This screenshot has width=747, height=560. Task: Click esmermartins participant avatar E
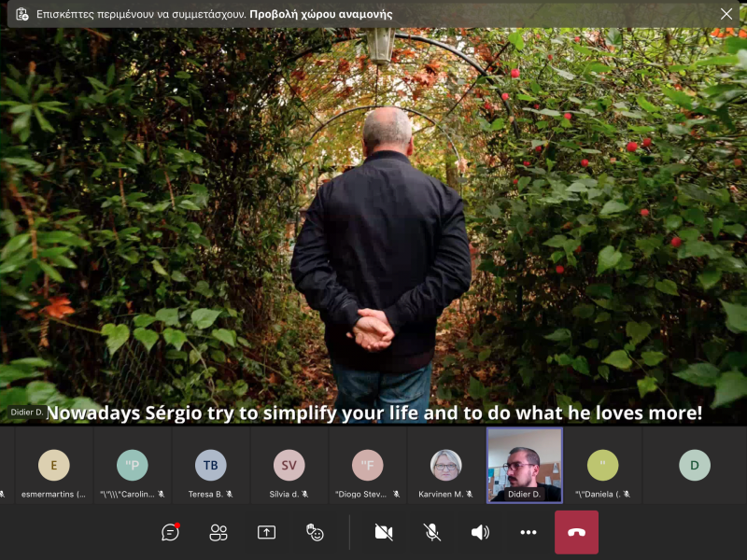(53, 465)
